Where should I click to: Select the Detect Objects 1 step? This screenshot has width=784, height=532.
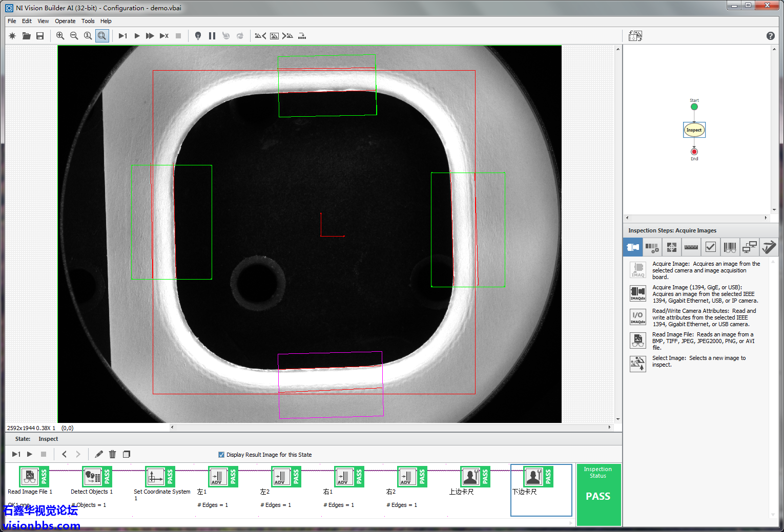click(93, 477)
